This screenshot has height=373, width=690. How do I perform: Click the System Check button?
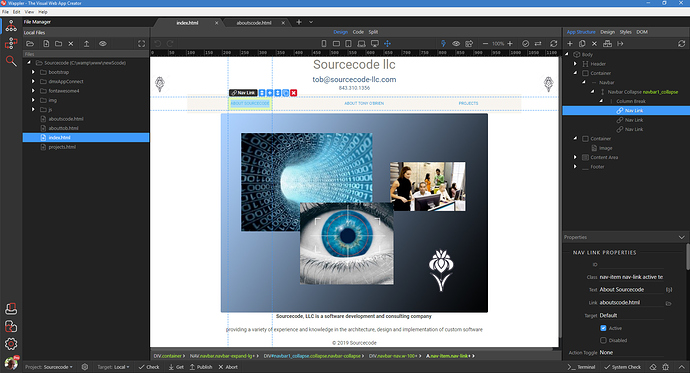click(622, 367)
